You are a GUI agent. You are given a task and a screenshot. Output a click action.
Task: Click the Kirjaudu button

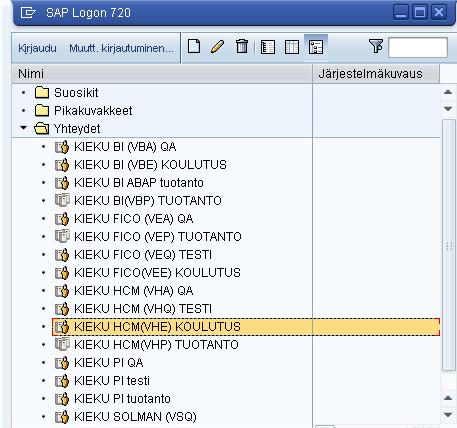(37, 48)
